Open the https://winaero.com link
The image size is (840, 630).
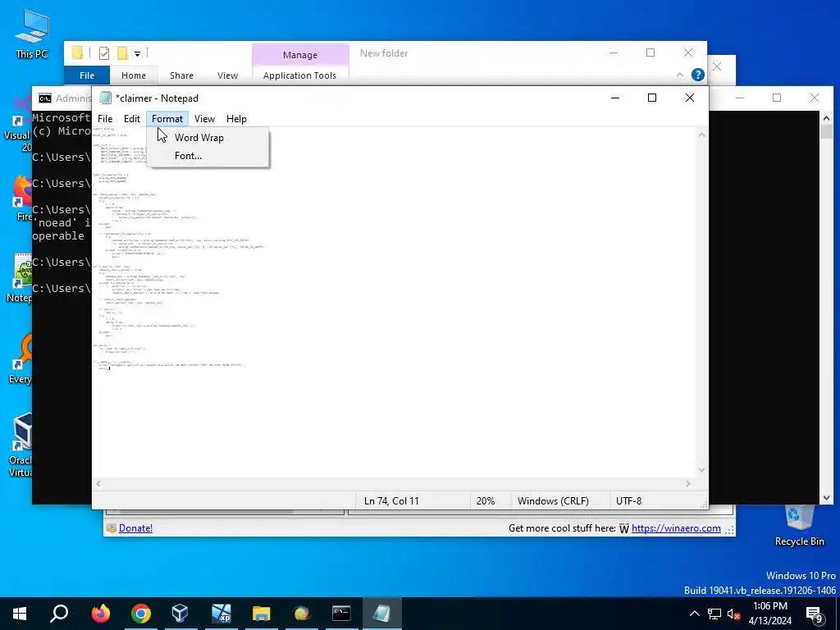click(x=676, y=528)
